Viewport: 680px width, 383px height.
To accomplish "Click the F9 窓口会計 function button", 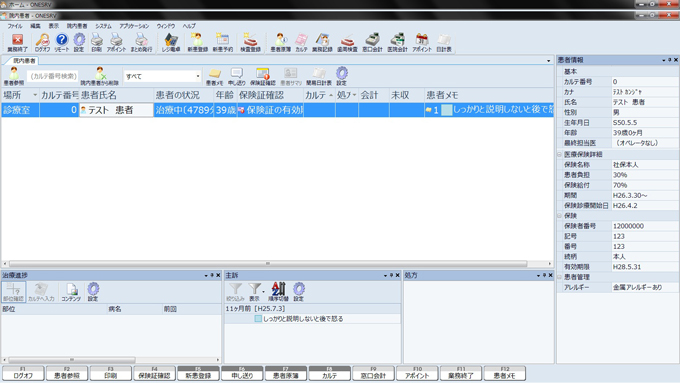I will (373, 373).
